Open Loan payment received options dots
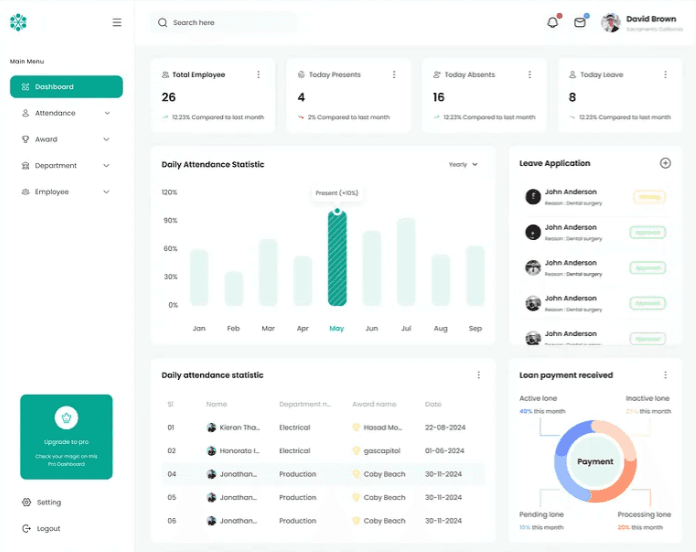The width and height of the screenshot is (696, 552). pyautogui.click(x=665, y=375)
